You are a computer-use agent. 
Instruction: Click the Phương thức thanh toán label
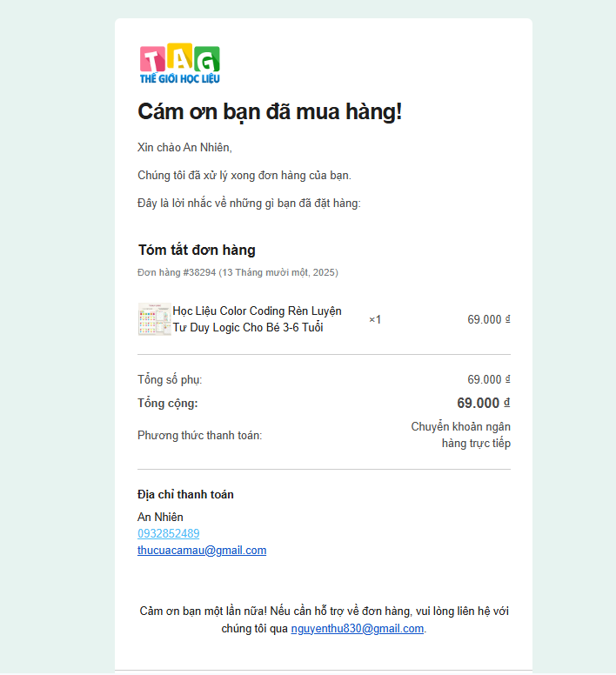199,435
